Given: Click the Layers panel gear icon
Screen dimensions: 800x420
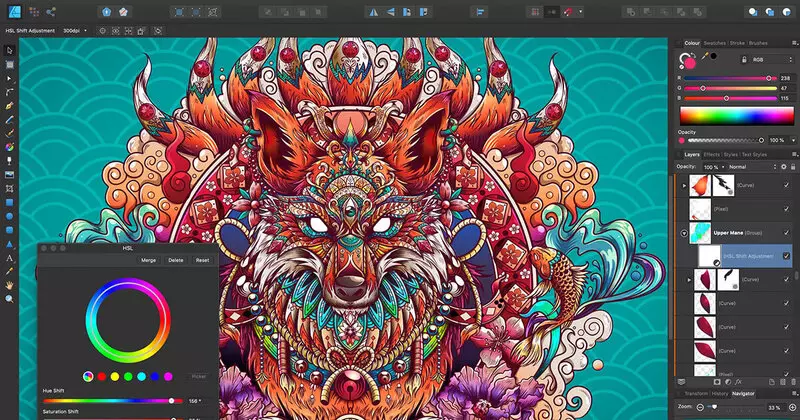Looking at the screenshot, I should tap(784, 167).
